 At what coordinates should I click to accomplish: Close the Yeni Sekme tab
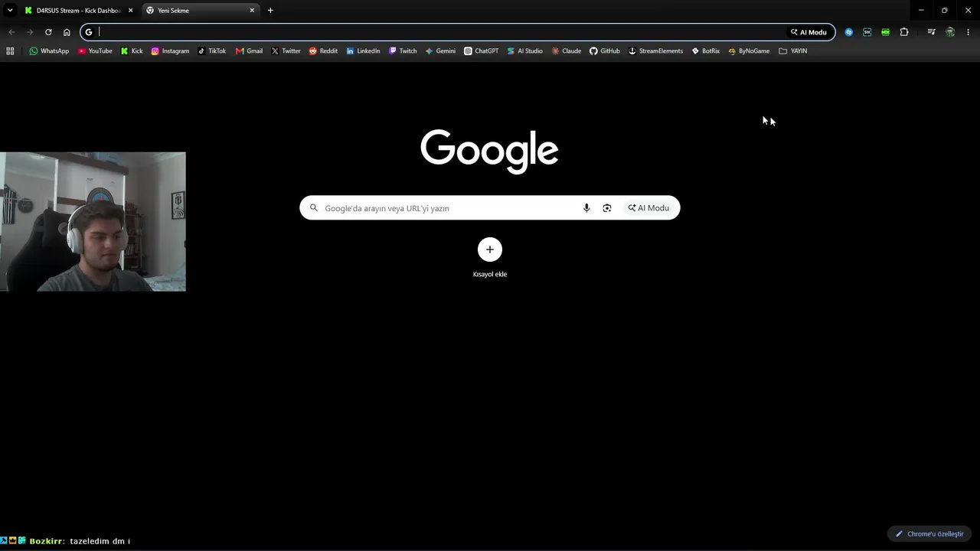tap(252, 11)
